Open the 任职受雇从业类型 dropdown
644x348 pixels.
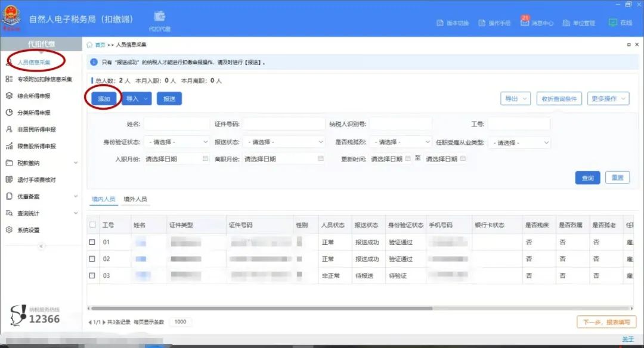coord(519,142)
